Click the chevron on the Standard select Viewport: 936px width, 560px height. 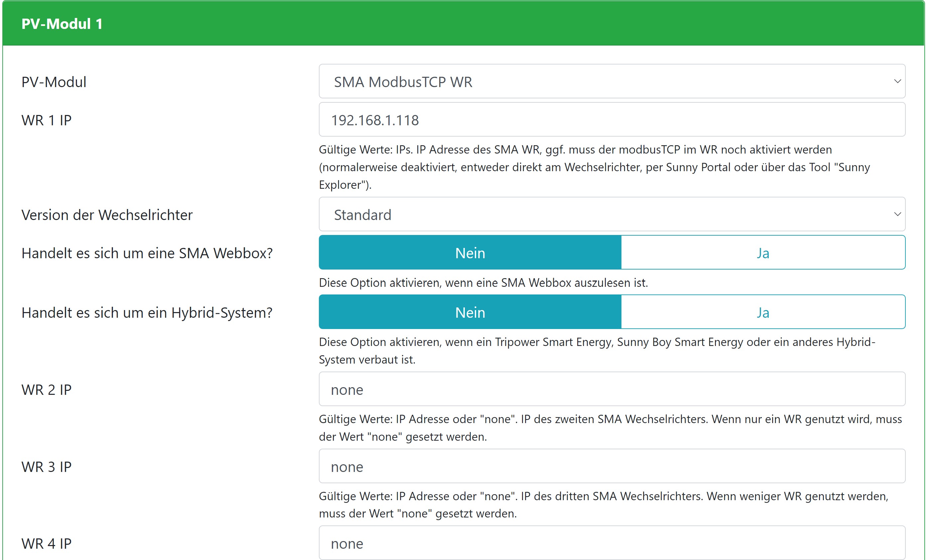click(x=897, y=214)
